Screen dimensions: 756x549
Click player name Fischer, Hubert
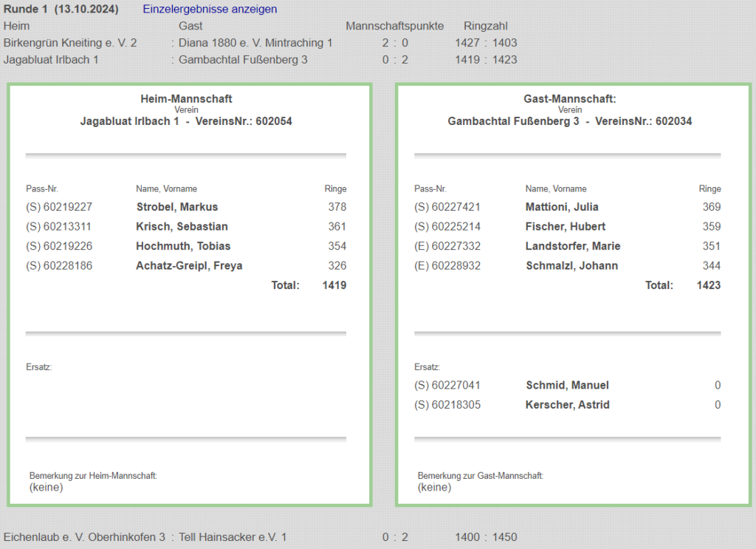tap(565, 227)
